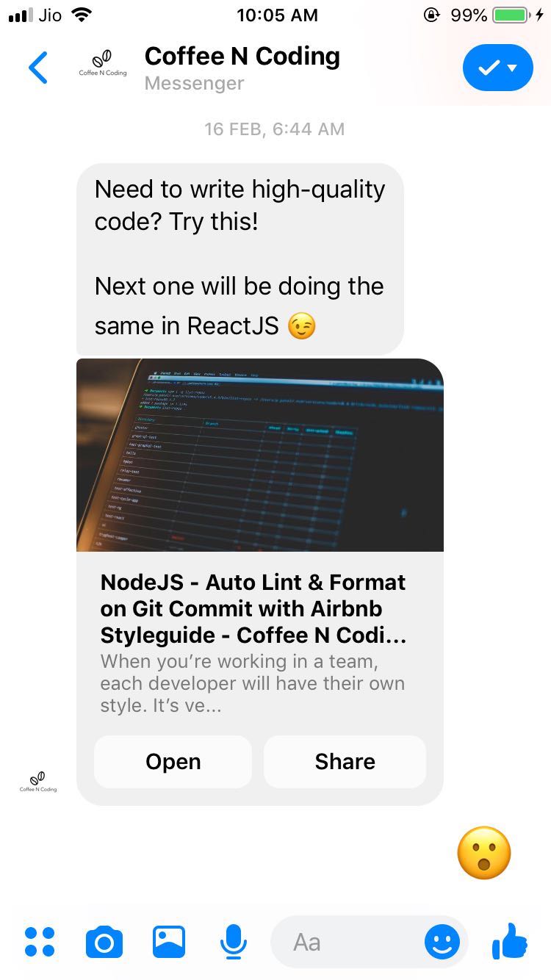Tap the article description text snippet
Screen dimensions: 551x980
click(253, 683)
